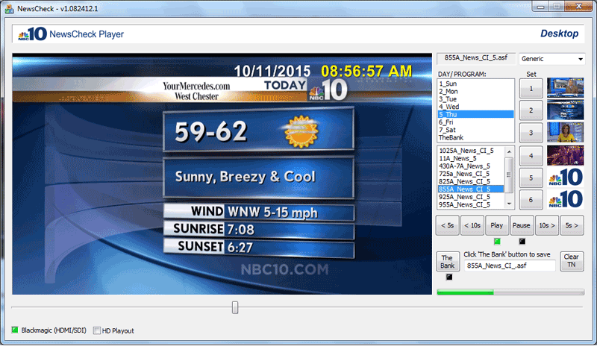This screenshot has height=364, width=597.
Task: Click the Desktop label in the header
Action: (x=559, y=34)
